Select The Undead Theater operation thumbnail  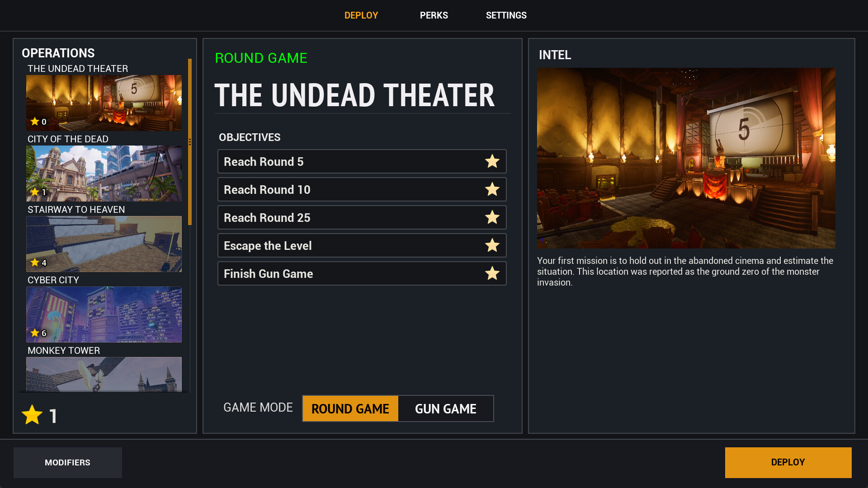[x=104, y=103]
